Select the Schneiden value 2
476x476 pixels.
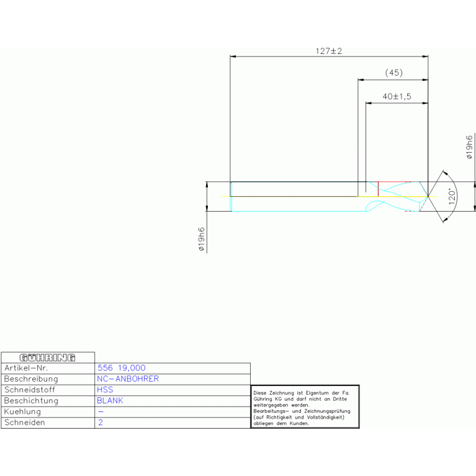click(x=101, y=423)
